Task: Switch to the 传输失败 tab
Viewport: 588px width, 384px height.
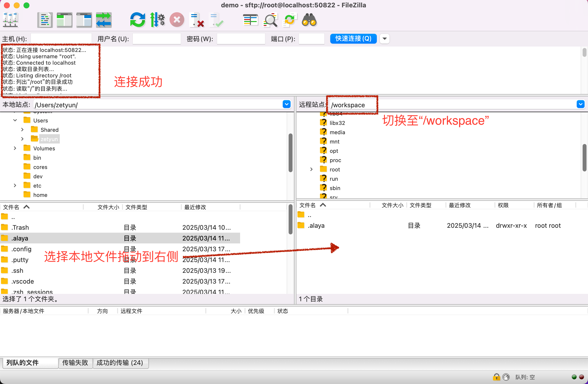Action: tap(75, 363)
